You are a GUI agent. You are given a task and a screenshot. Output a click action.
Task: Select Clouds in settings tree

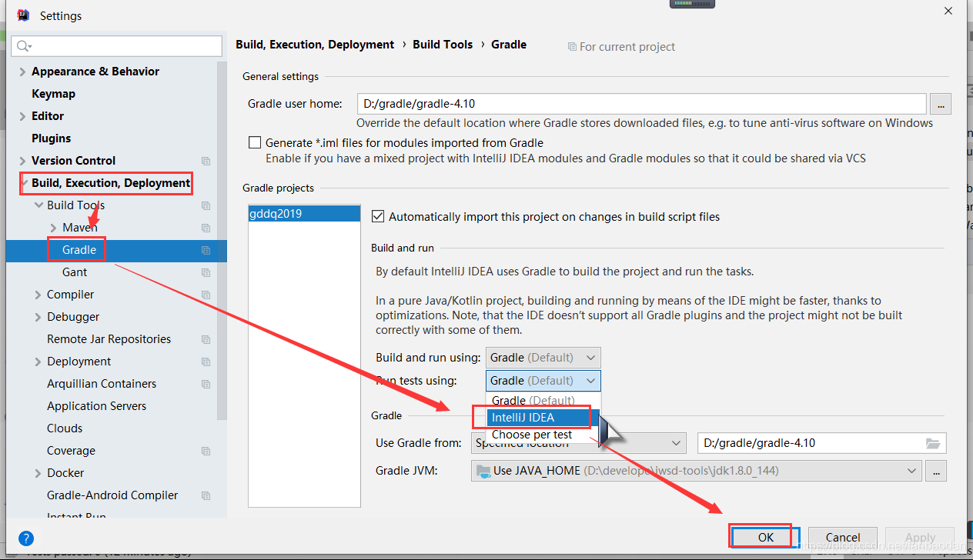(x=65, y=428)
